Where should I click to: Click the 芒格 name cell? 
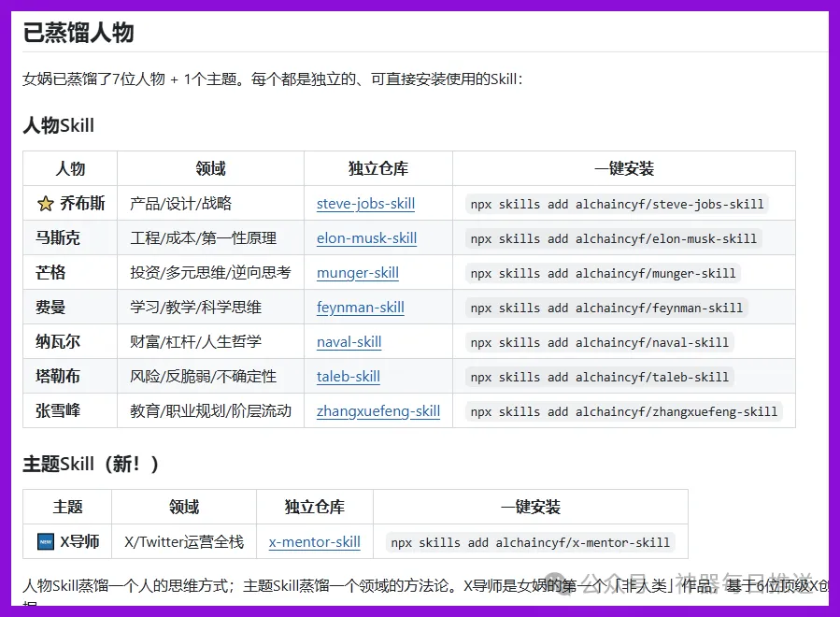click(70, 272)
